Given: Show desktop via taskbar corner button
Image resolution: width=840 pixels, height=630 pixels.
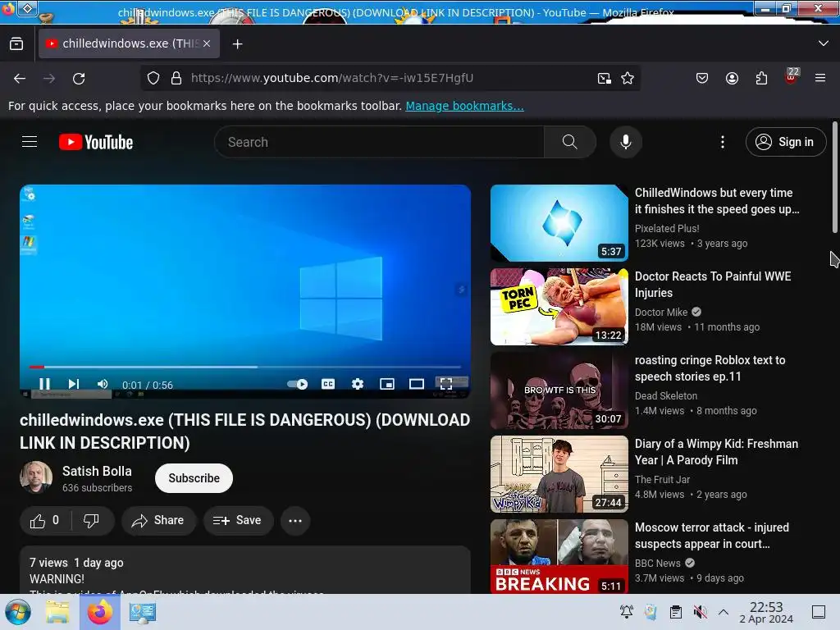Looking at the screenshot, I should pos(819,612).
